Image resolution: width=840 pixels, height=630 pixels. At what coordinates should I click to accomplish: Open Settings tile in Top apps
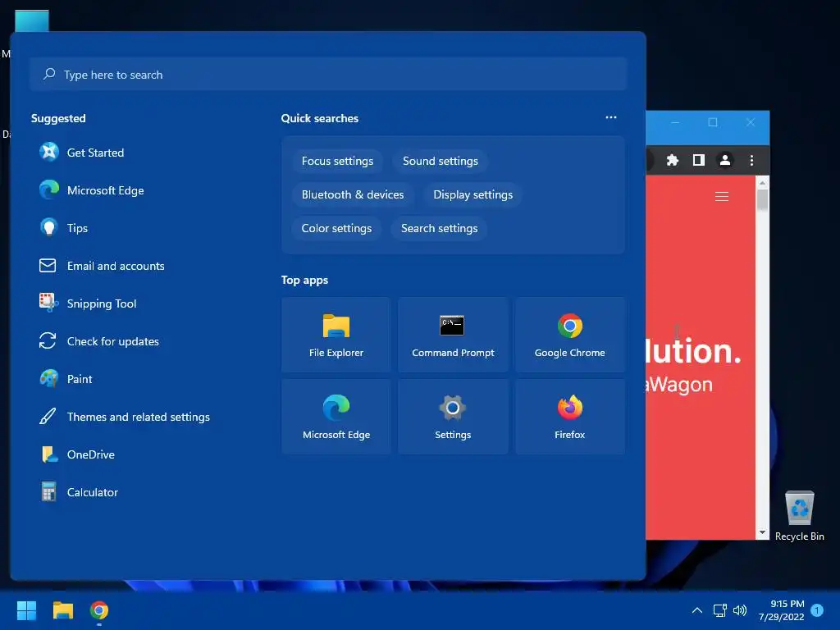[x=453, y=417]
